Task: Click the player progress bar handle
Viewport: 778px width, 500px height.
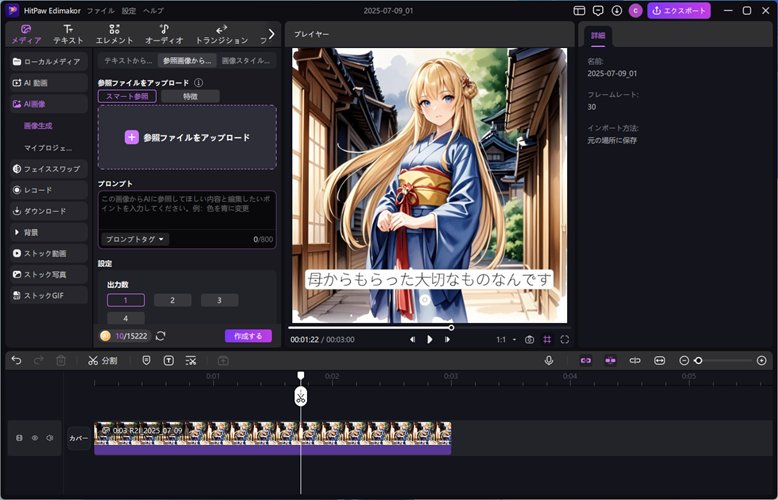Action: pyautogui.click(x=451, y=327)
